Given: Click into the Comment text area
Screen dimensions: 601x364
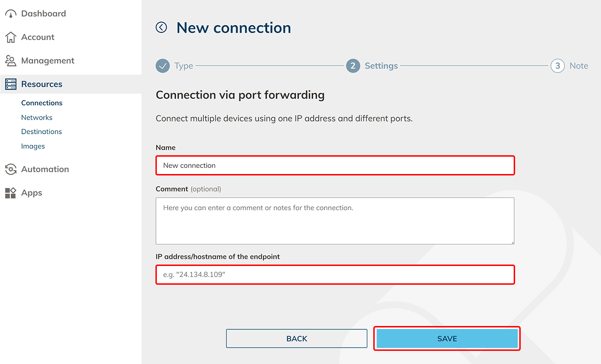Looking at the screenshot, I should (335, 221).
